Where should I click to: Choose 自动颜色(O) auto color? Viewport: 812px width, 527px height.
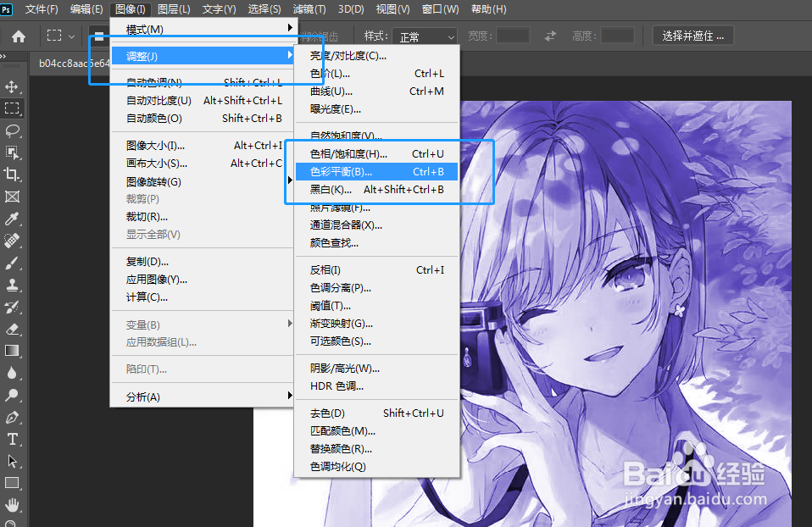click(202, 118)
